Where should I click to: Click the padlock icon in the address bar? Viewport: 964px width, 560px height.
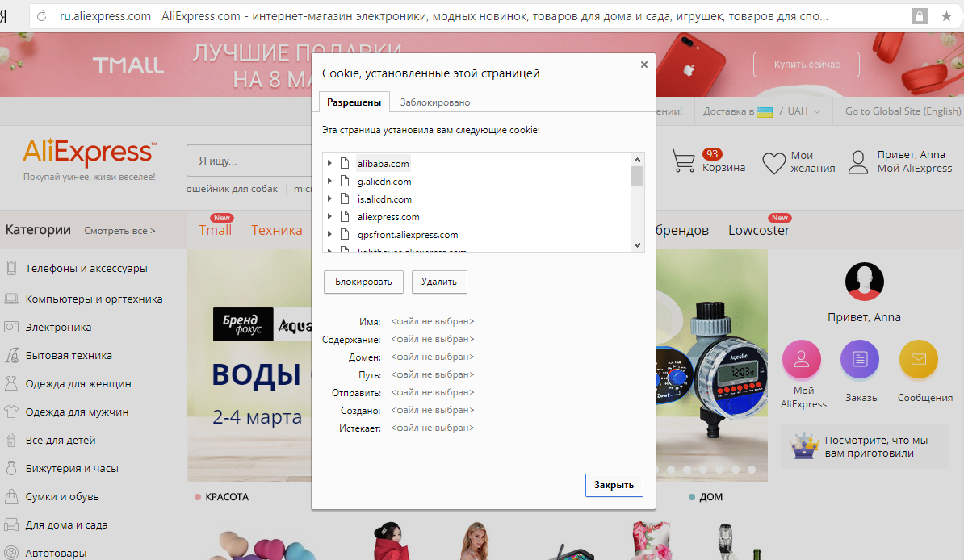919,17
